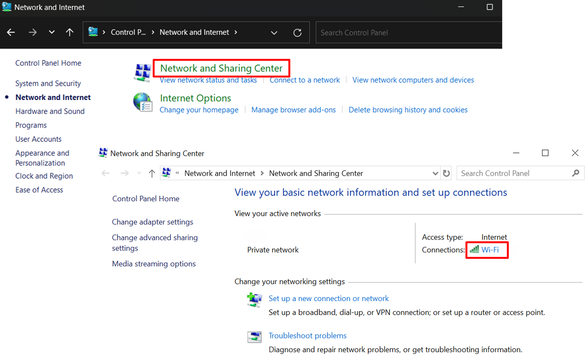Click Network and Sharing Center title bar icon

103,153
